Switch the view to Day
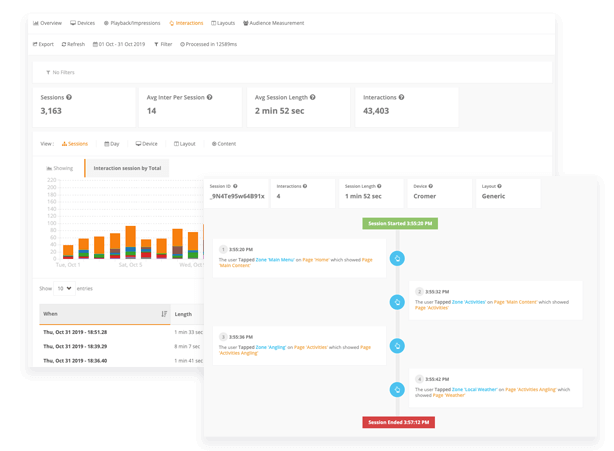The image size is (614, 451). (x=112, y=144)
